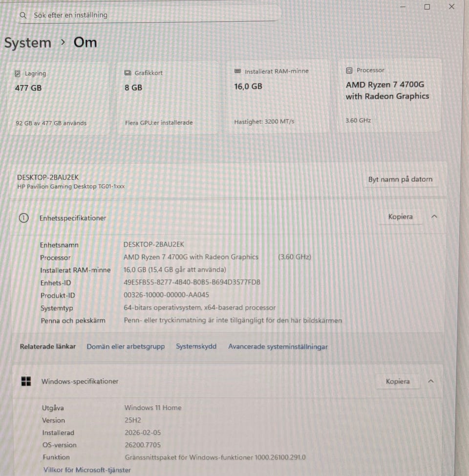Click the Installerat RAM-minne icon

pos(238,71)
